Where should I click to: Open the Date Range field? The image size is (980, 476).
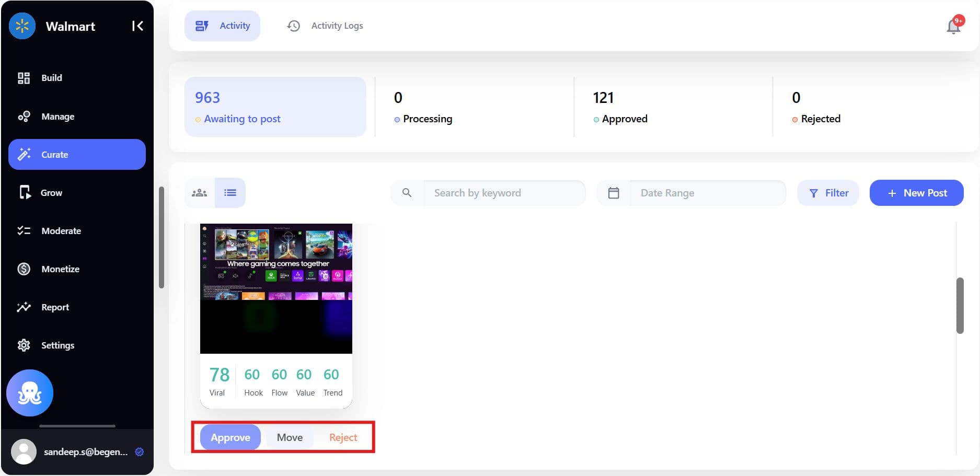[x=708, y=193]
